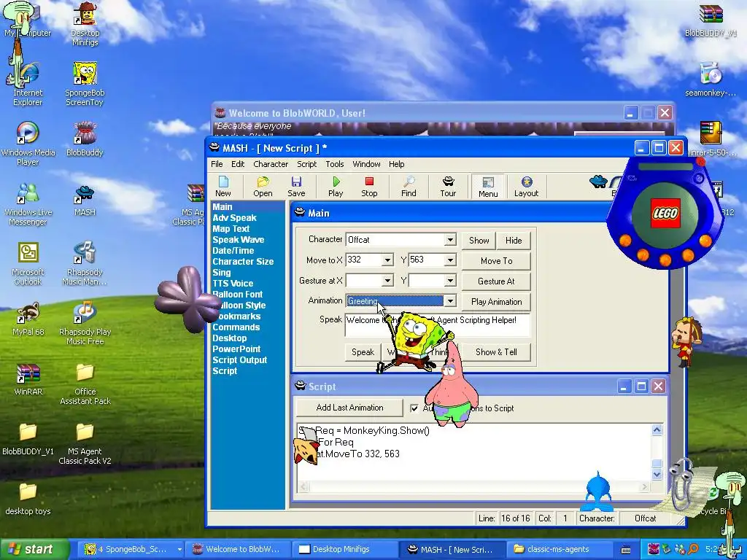The width and height of the screenshot is (747, 560).
Task: Select the Windows Live Messenger icon
Action: coord(28,203)
